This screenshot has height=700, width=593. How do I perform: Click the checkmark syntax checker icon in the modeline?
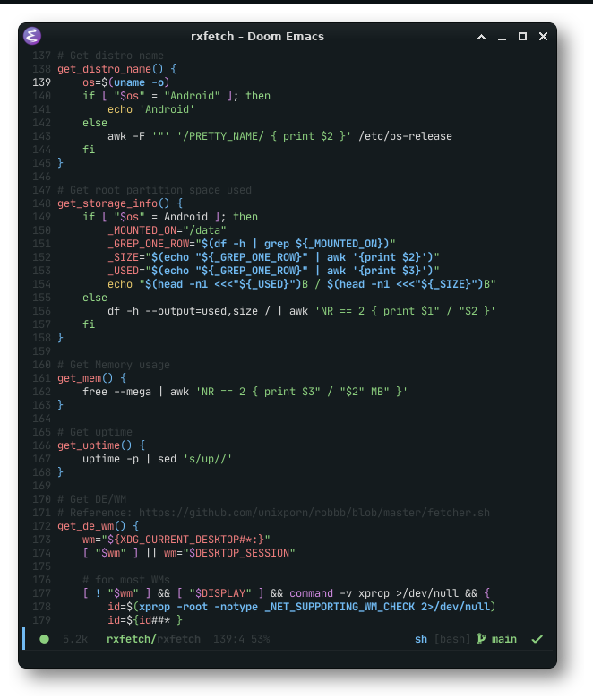tap(537, 639)
